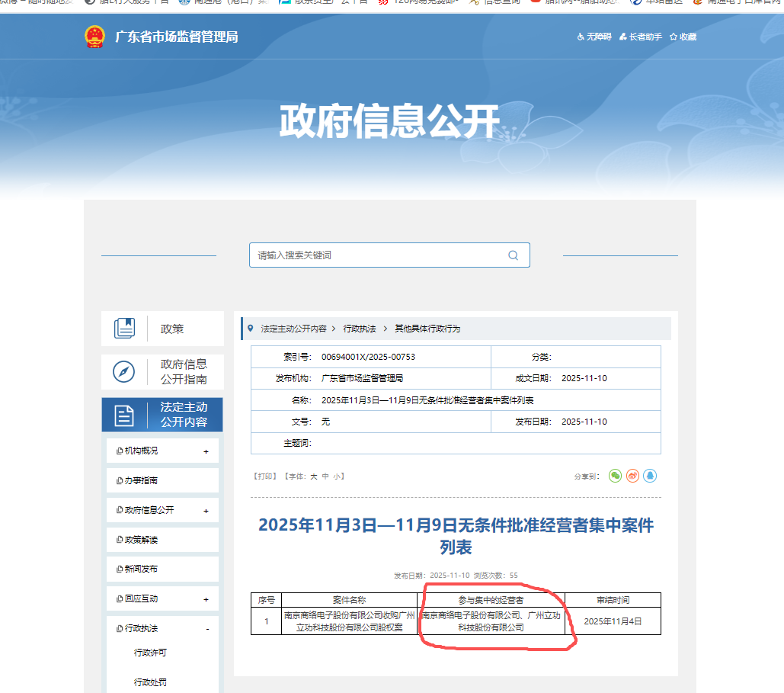Click the blue article title heading
784x693 pixels.
[x=456, y=536]
